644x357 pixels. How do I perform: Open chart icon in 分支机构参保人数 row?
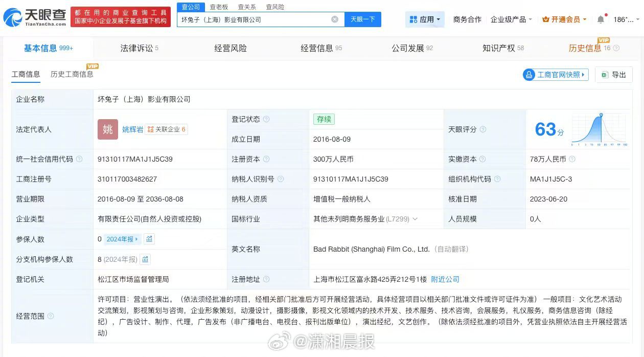145,259
